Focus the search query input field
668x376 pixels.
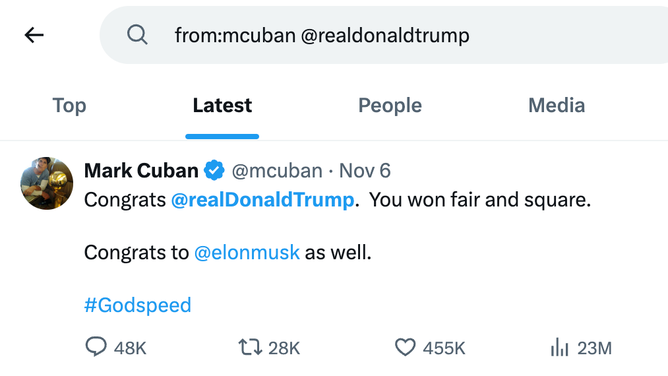point(383,35)
